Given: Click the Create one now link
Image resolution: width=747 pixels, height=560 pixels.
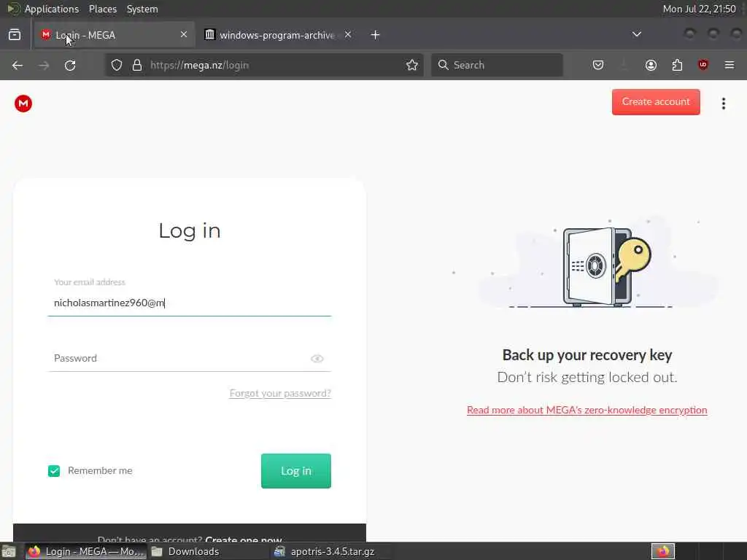Looking at the screenshot, I should [x=244, y=539].
